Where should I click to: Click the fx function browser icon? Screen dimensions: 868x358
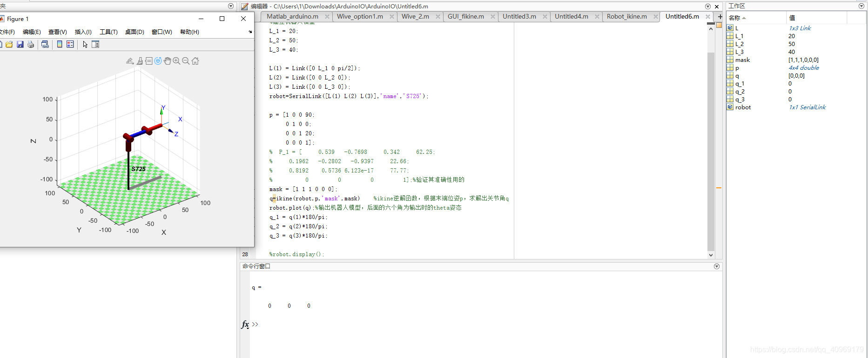[x=245, y=325]
